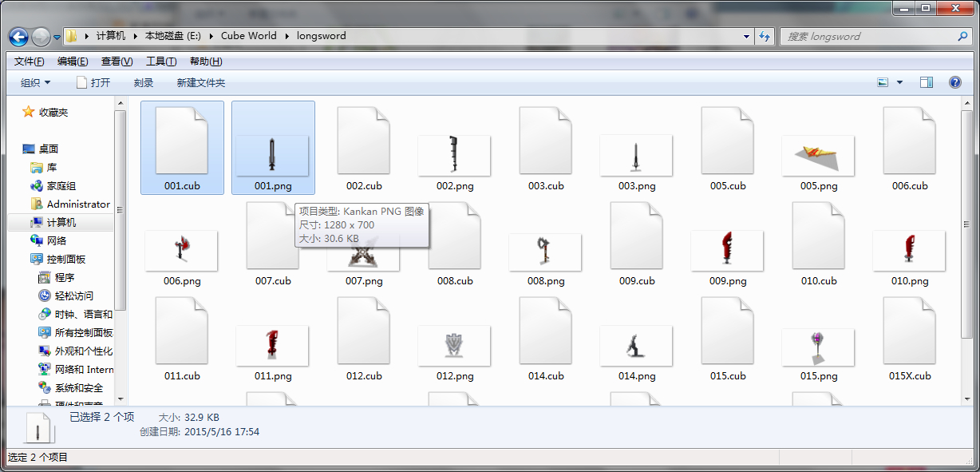
Task: Open the 工具(T) menu
Action: pos(161,61)
